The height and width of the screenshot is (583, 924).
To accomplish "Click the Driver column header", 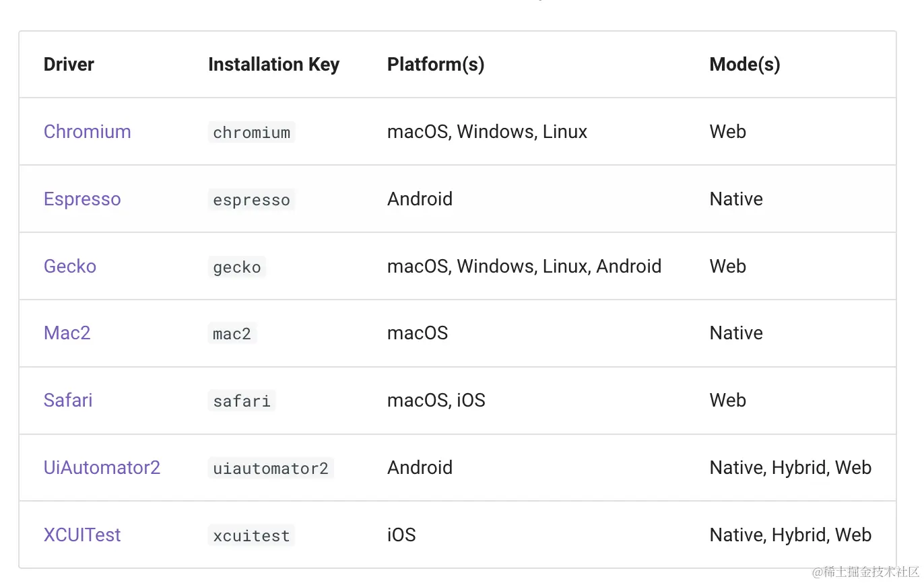I will coord(69,65).
